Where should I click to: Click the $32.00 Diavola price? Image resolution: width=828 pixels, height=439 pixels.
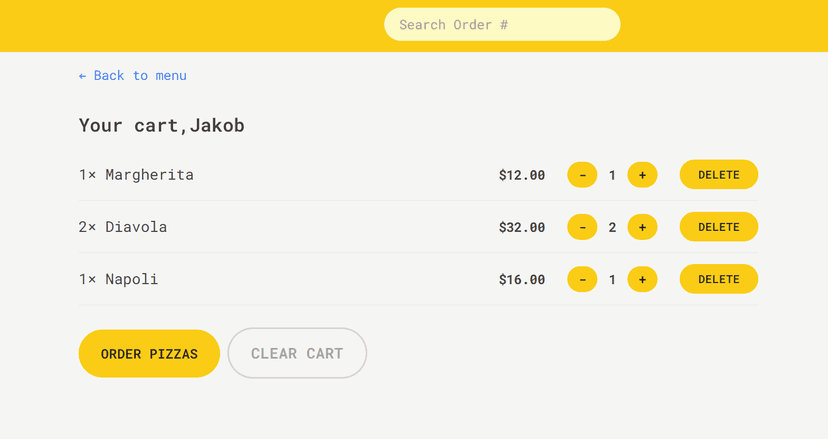(522, 227)
